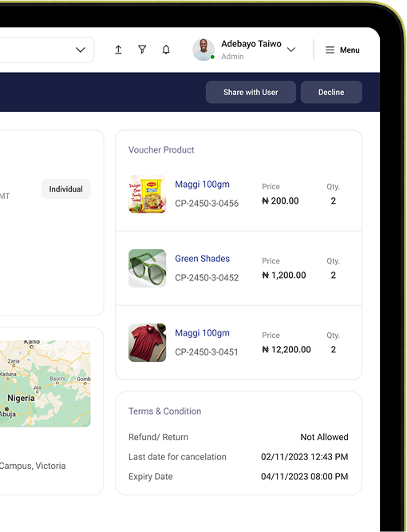The width and height of the screenshot is (407, 532).
Task: Click the Campus, Victoria address text
Action: click(33, 466)
